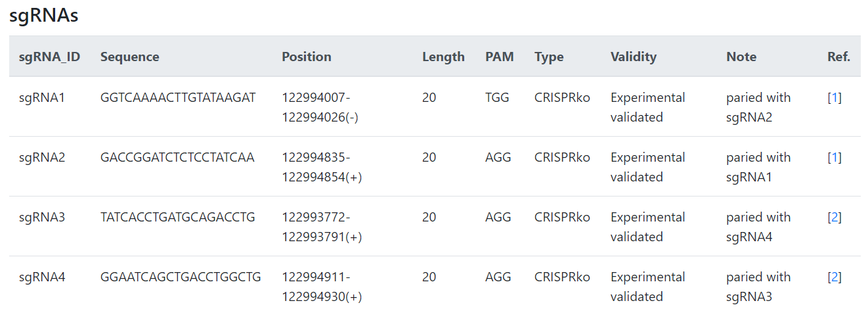
Task: Select sequence GGTCAAAACTTGTATAAGAT cell
Action: click(178, 98)
